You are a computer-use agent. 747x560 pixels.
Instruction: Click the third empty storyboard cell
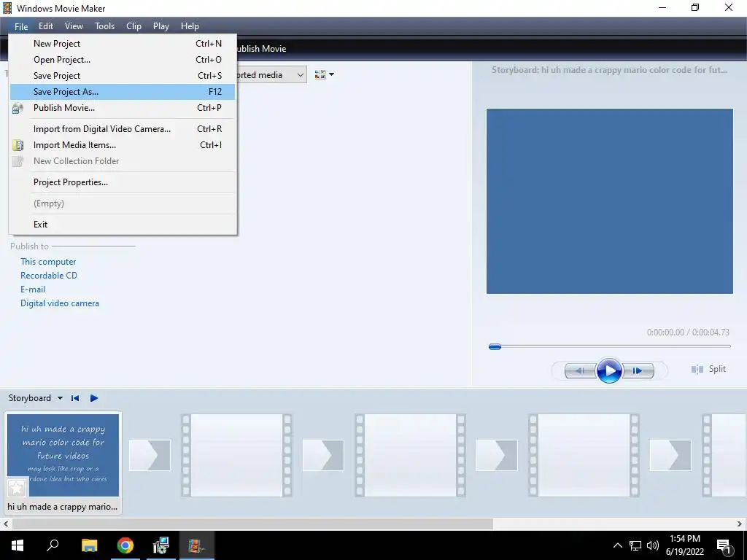coord(584,455)
